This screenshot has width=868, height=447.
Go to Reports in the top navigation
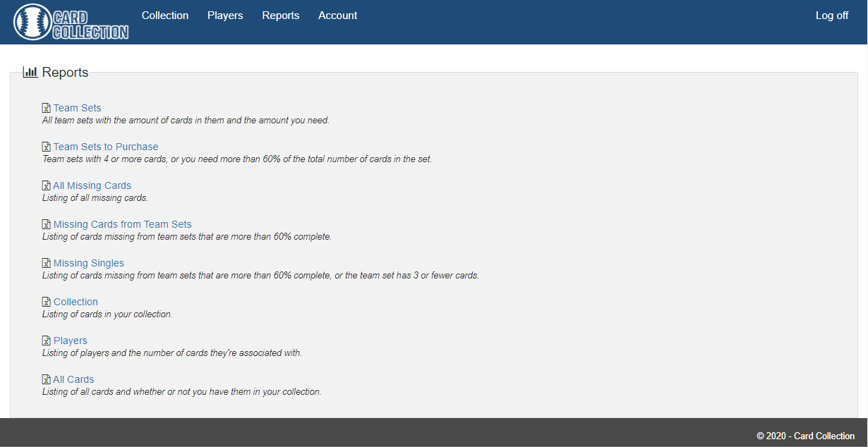[281, 16]
